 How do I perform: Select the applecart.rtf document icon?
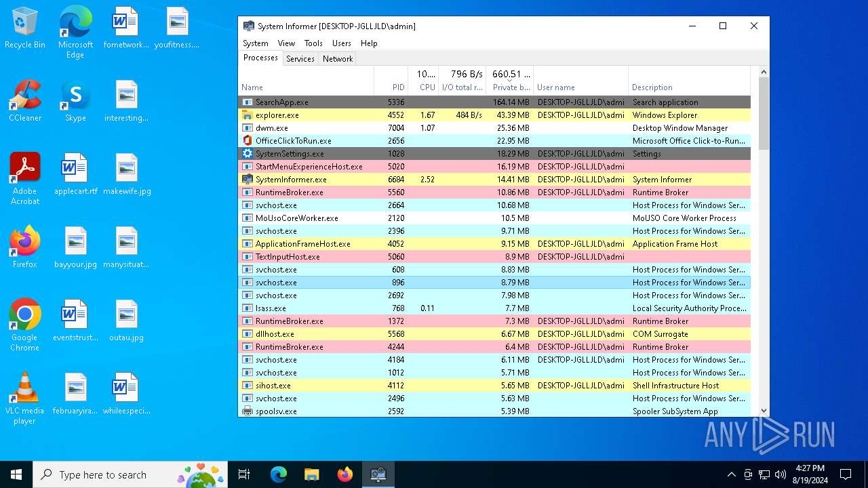(x=75, y=175)
